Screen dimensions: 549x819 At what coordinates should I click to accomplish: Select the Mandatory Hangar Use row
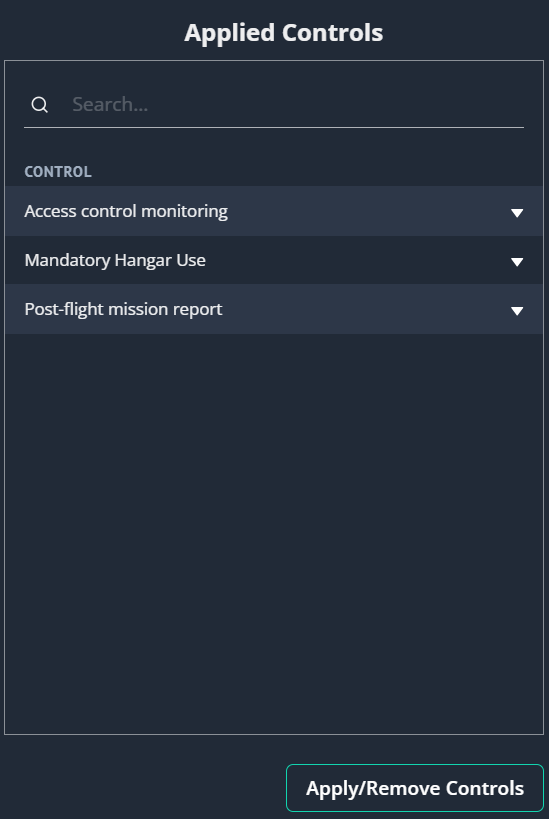274,260
